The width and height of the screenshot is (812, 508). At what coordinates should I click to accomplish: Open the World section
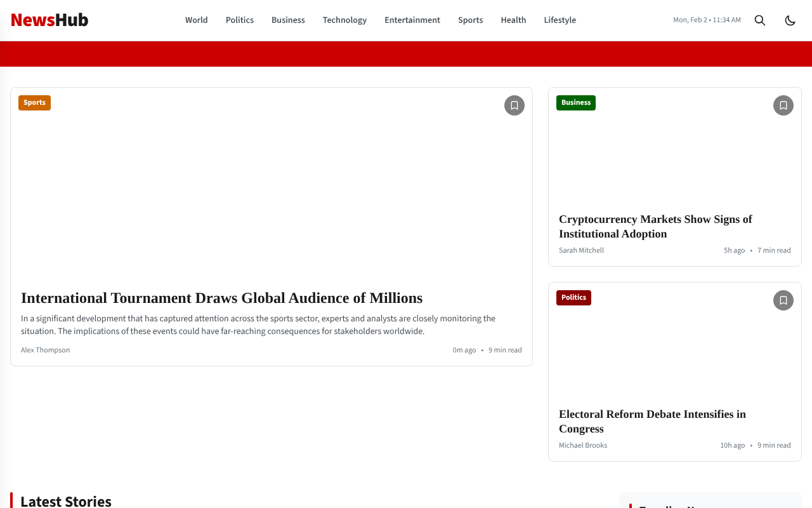pos(196,20)
